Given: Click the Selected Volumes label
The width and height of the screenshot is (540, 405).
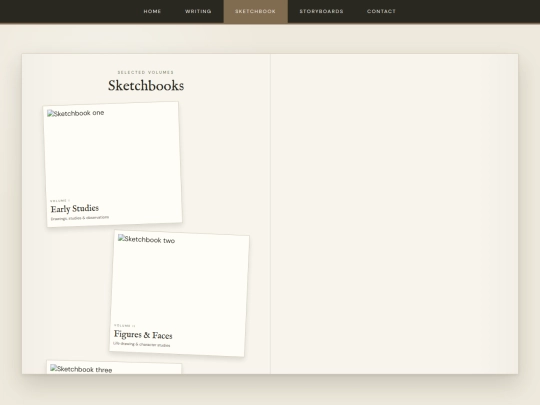Looking at the screenshot, I should coord(146,72).
